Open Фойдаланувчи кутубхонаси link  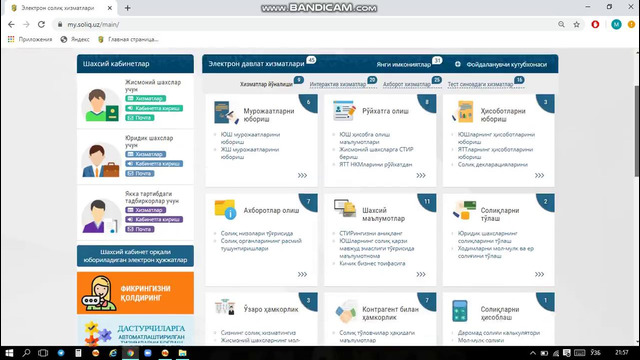click(x=501, y=64)
